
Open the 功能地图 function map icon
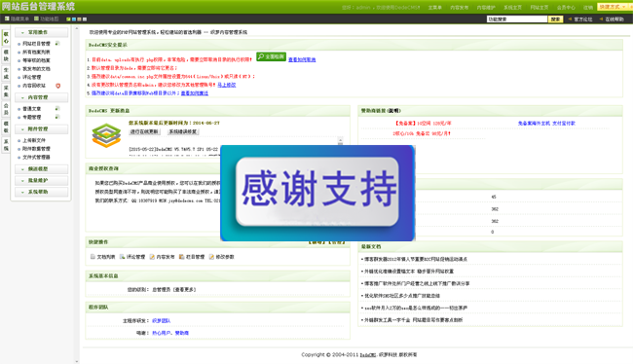click(36, 18)
